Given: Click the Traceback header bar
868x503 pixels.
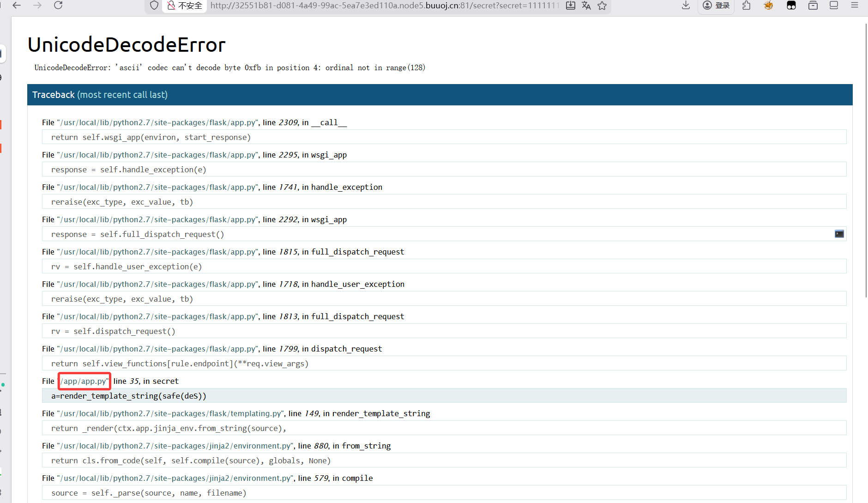Looking at the screenshot, I should pyautogui.click(x=440, y=95).
